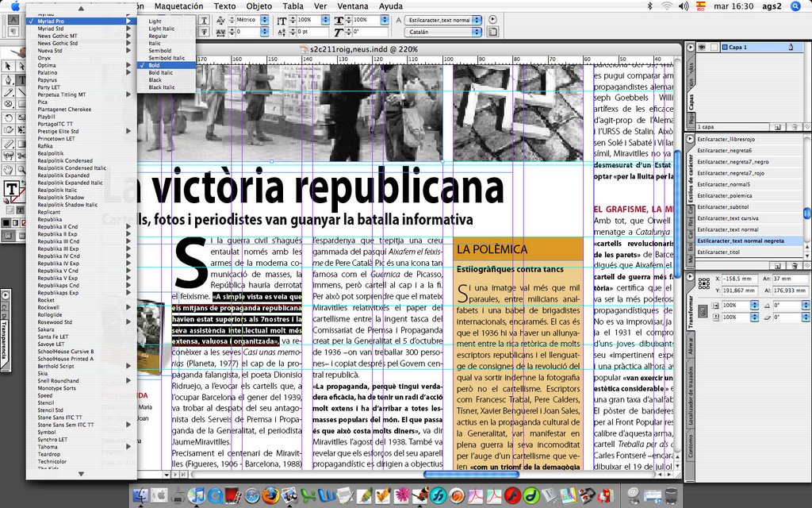The width and height of the screenshot is (812, 508).
Task: Toggle visibility of Capa 1 layer
Action: [x=702, y=47]
